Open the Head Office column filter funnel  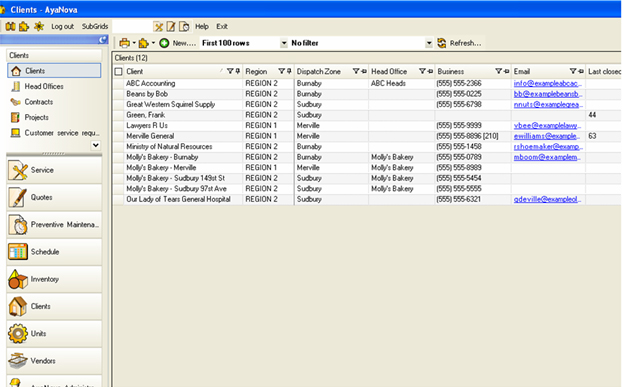422,71
